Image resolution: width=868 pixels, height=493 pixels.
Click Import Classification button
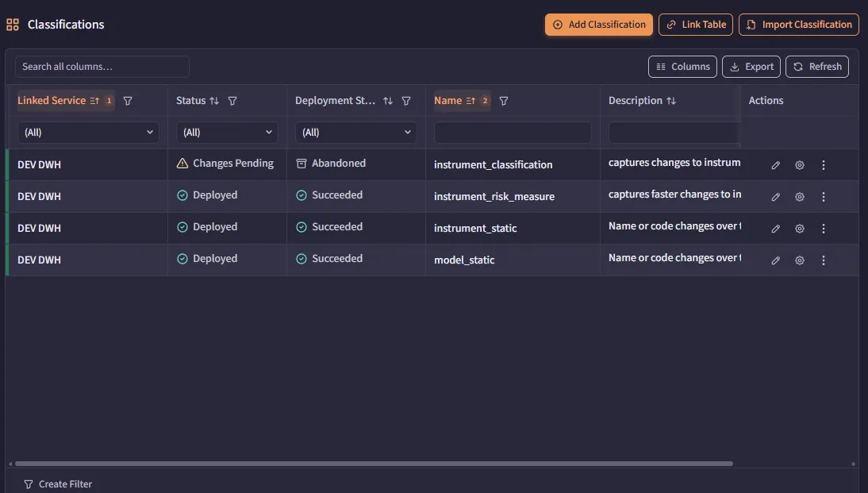point(798,25)
